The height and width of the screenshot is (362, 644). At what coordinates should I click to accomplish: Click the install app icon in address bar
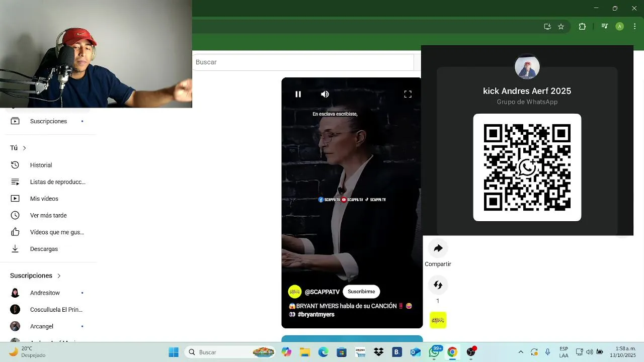547,27
